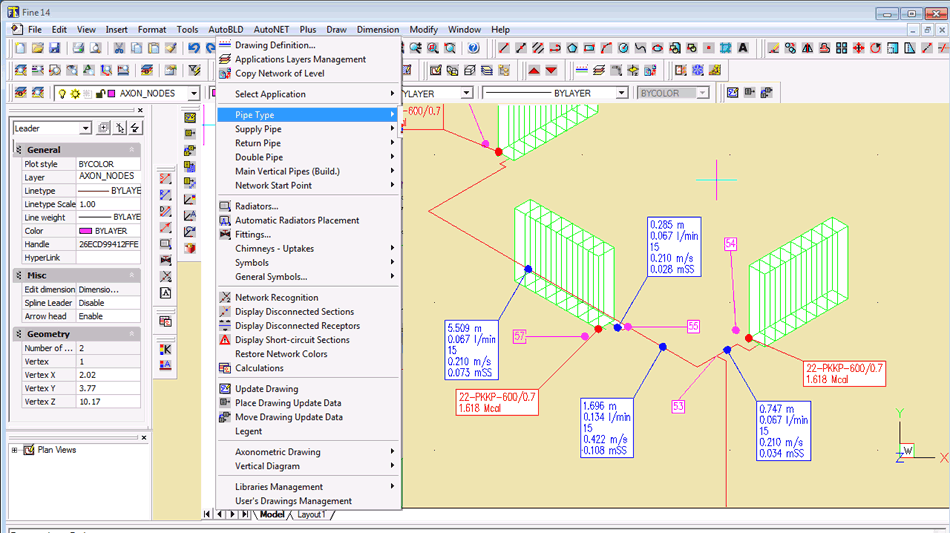Close the Plan Views panel with X

(x=144, y=437)
